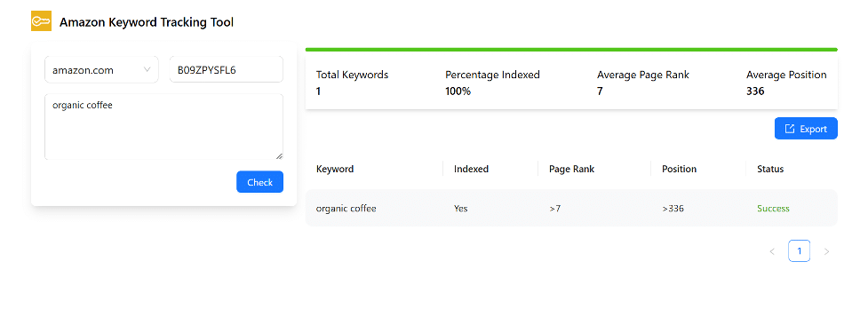Click the Page Rank column header

(x=571, y=169)
